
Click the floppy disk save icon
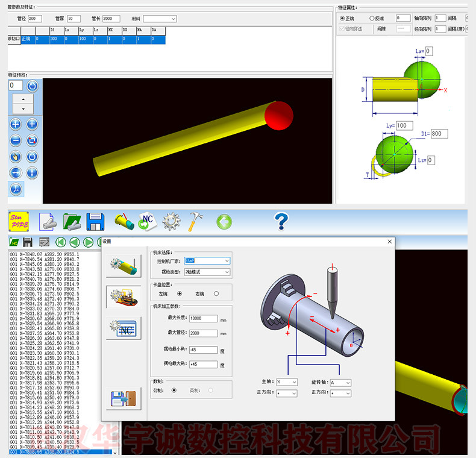pos(96,222)
